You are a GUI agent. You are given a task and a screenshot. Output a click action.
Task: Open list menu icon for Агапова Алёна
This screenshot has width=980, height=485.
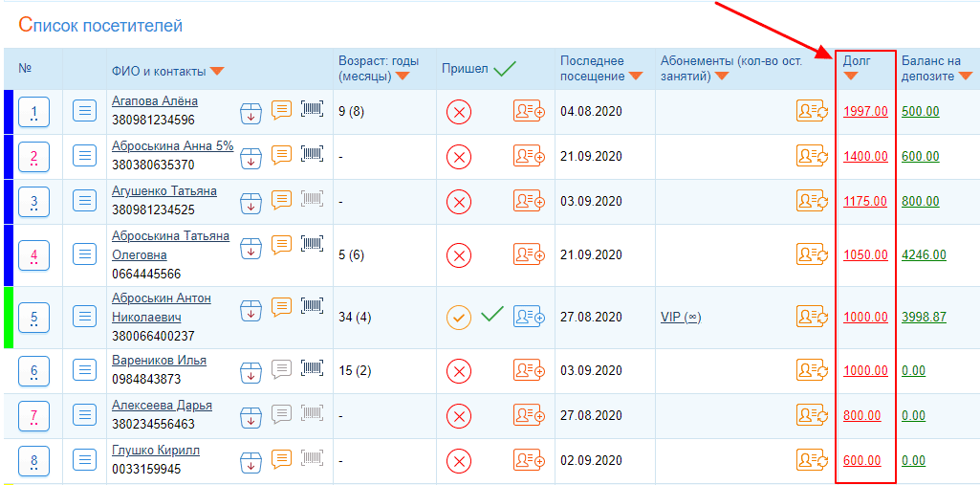click(85, 112)
